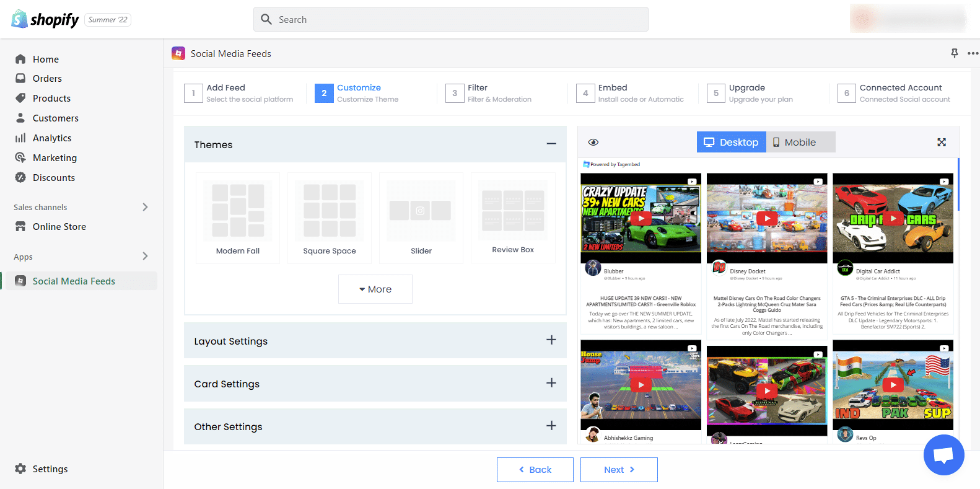Go to step 3 Filter
Screen dimensions: 980x489
489,93
